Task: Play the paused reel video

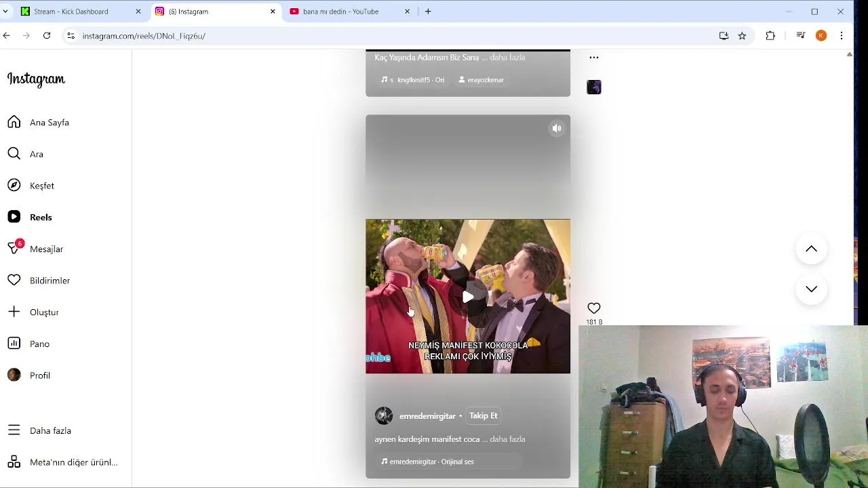Action: coord(468,297)
